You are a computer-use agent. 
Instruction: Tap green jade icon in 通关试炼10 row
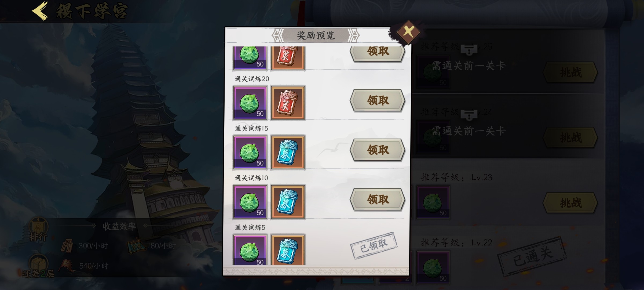coord(250,202)
